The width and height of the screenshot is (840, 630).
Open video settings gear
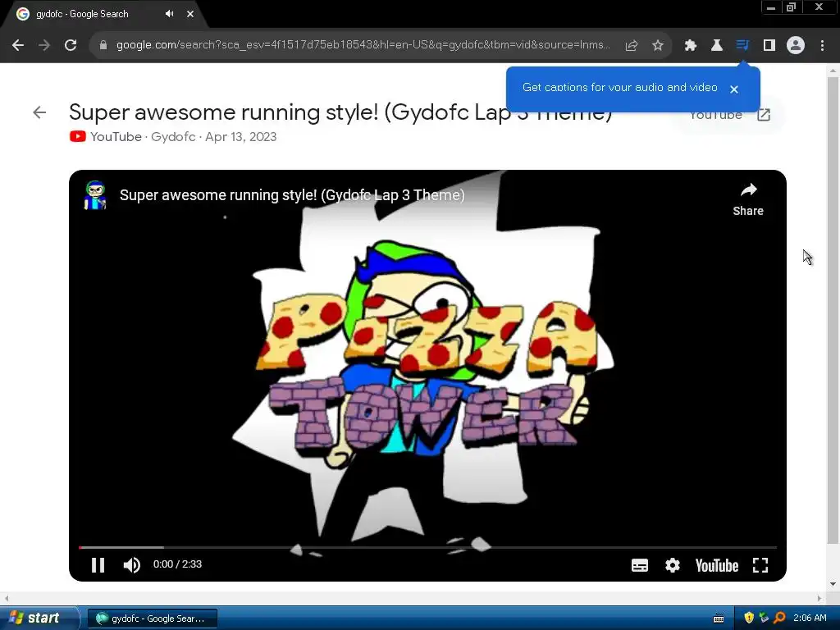pyautogui.click(x=673, y=565)
